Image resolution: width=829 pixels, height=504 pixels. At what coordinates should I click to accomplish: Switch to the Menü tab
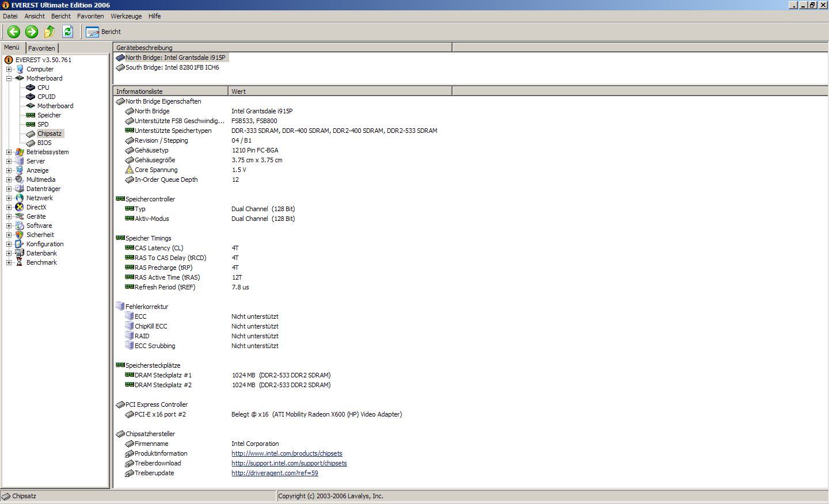point(12,47)
